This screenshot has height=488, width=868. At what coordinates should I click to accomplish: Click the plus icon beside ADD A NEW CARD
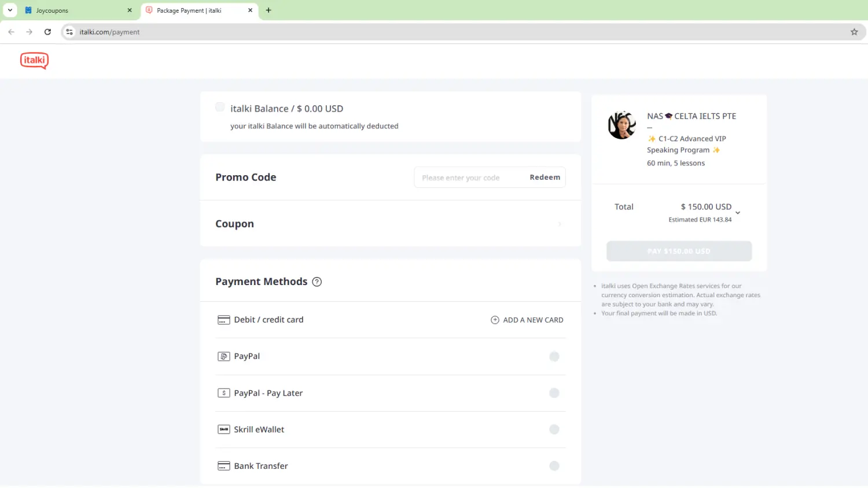coord(495,320)
